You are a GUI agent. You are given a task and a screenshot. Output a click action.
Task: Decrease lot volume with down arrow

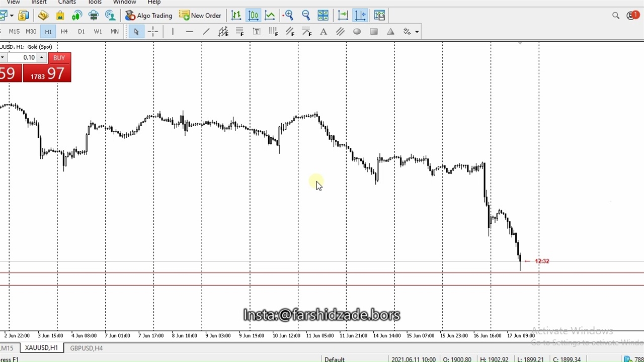(x=3, y=58)
